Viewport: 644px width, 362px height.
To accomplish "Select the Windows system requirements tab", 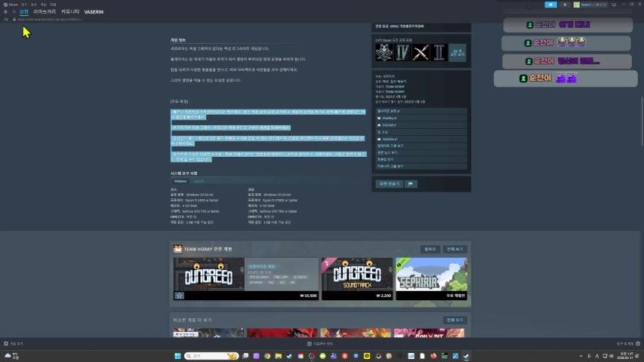I will 180,182.
